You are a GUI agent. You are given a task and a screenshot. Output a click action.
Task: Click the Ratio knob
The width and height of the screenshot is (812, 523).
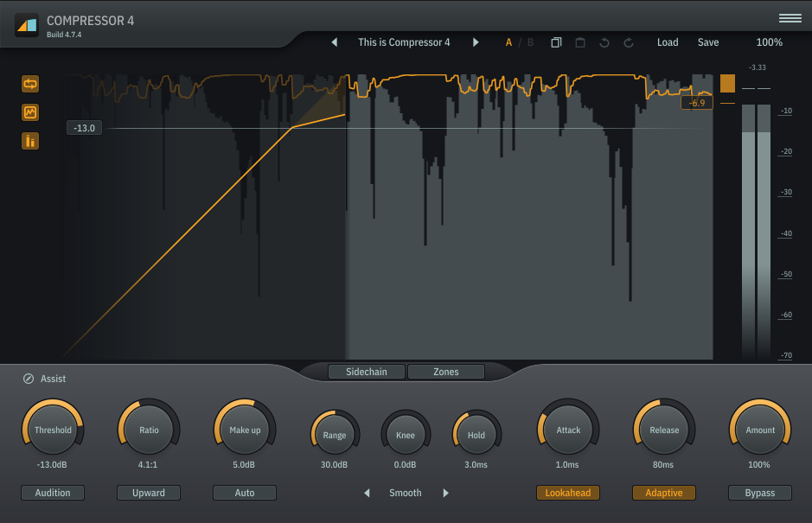pos(149,430)
